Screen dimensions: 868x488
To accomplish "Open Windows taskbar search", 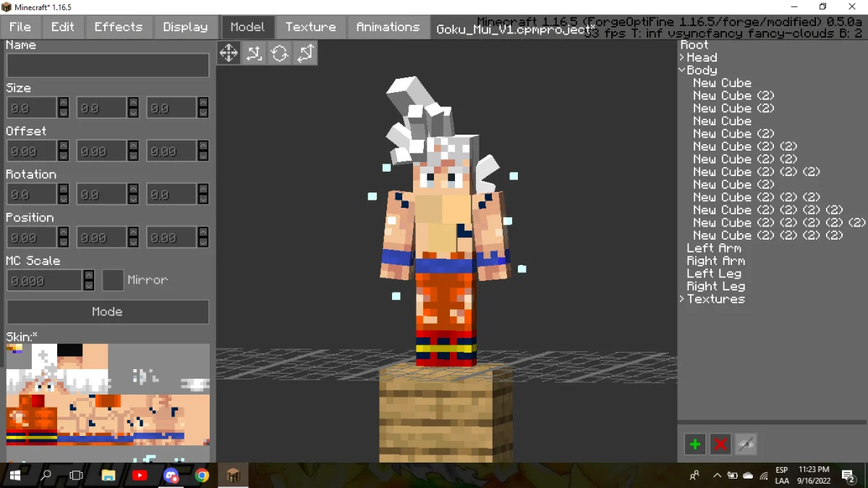I will (46, 476).
